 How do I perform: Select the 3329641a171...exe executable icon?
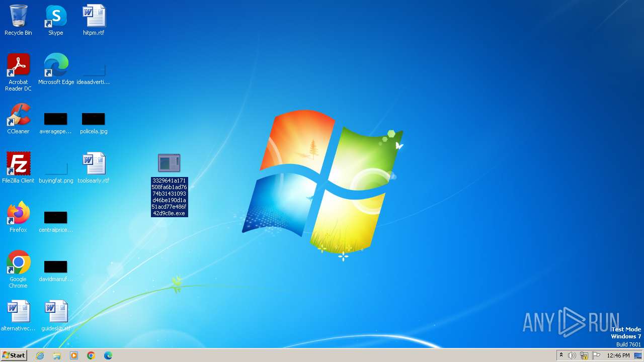click(x=169, y=163)
